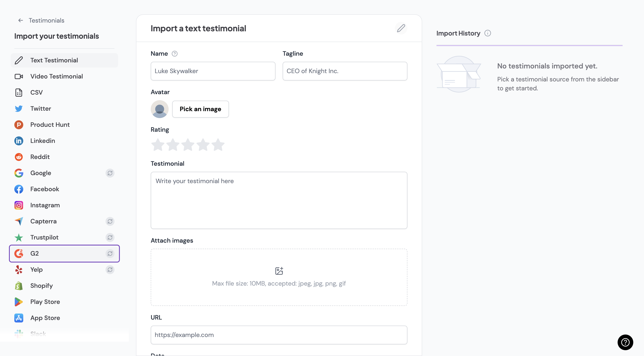Click the CSV file icon

point(19,93)
